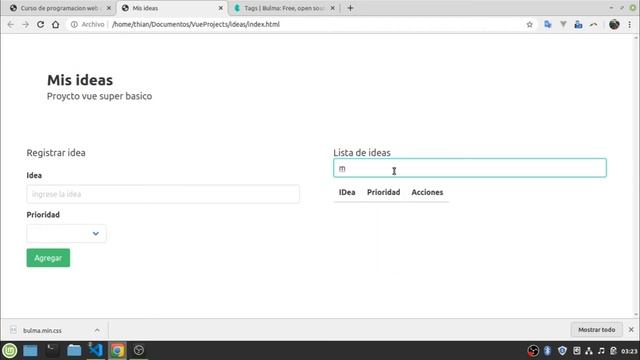Open the green curved extension icon
Image resolution: width=640 pixels, height=360 pixels.
pyautogui.click(x=593, y=24)
